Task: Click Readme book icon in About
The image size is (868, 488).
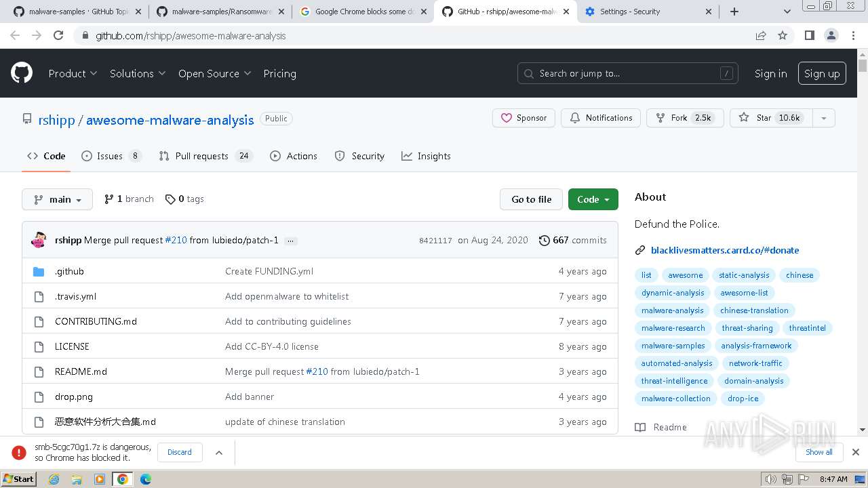Action: tap(640, 427)
